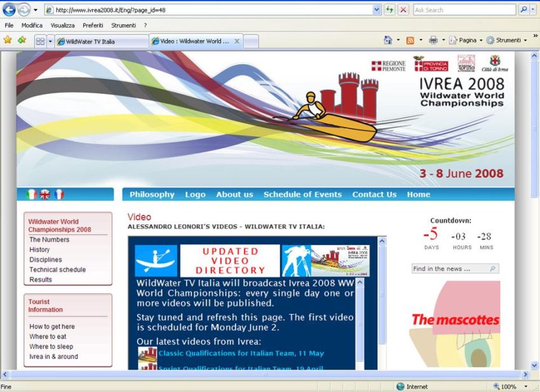Click the news search magnifier icon
Viewport: 540px width, 392px height.
[x=493, y=269]
